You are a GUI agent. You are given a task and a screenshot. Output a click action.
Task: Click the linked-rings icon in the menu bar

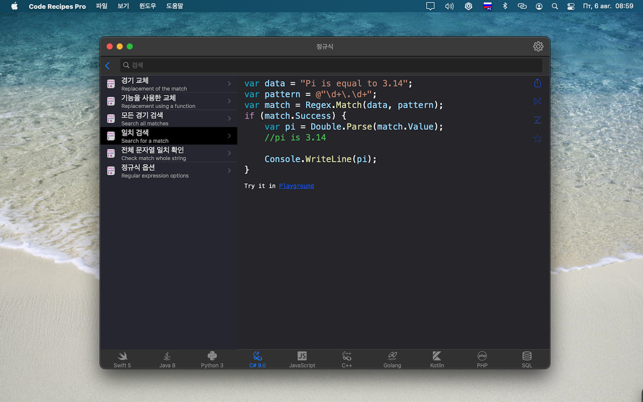pyautogui.click(x=522, y=6)
